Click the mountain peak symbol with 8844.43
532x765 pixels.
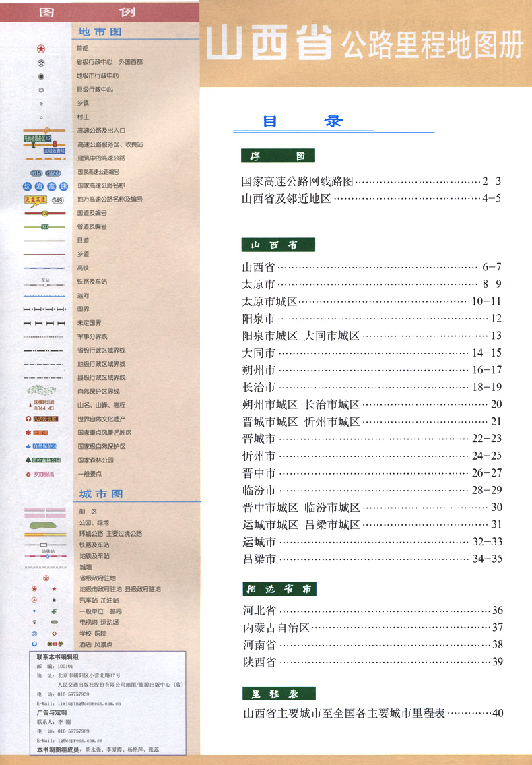[43, 406]
